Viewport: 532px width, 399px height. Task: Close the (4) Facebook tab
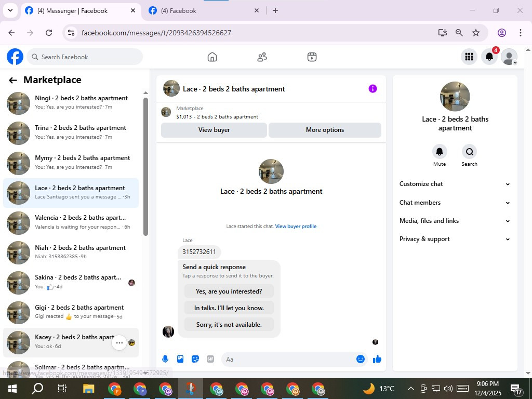[257, 10]
